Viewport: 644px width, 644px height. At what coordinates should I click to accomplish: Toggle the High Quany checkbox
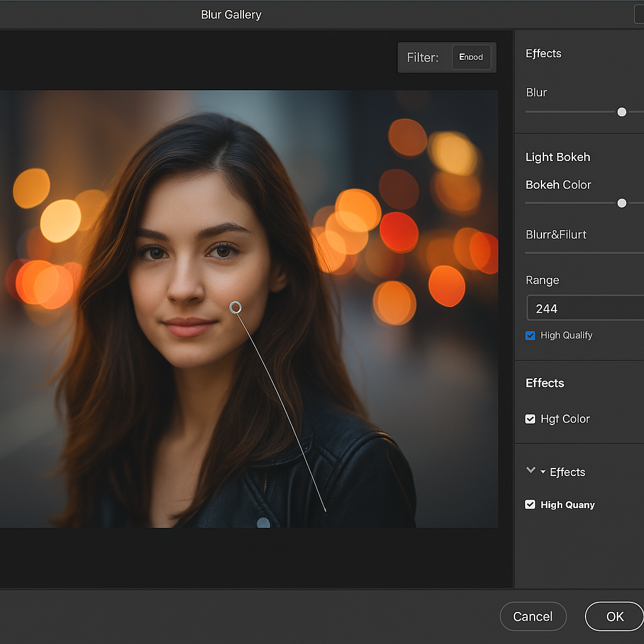click(530, 504)
